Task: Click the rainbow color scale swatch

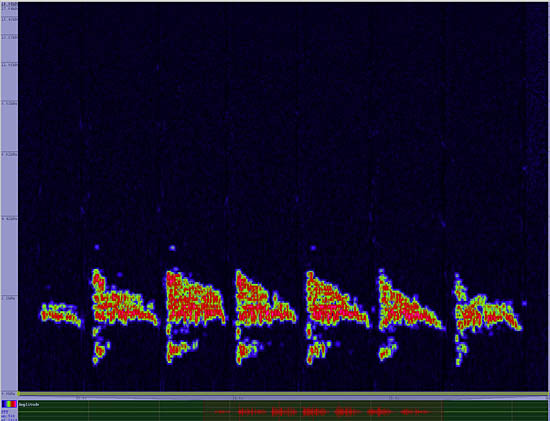Action: 9,404
